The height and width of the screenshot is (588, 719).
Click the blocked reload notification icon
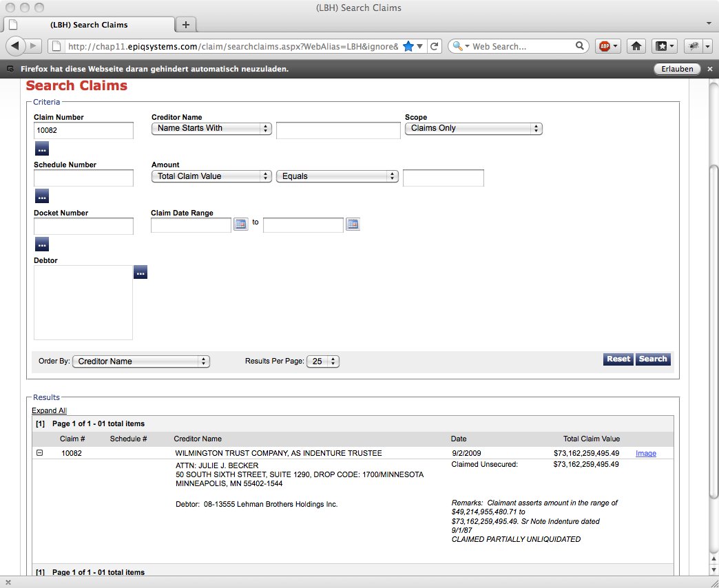10,69
